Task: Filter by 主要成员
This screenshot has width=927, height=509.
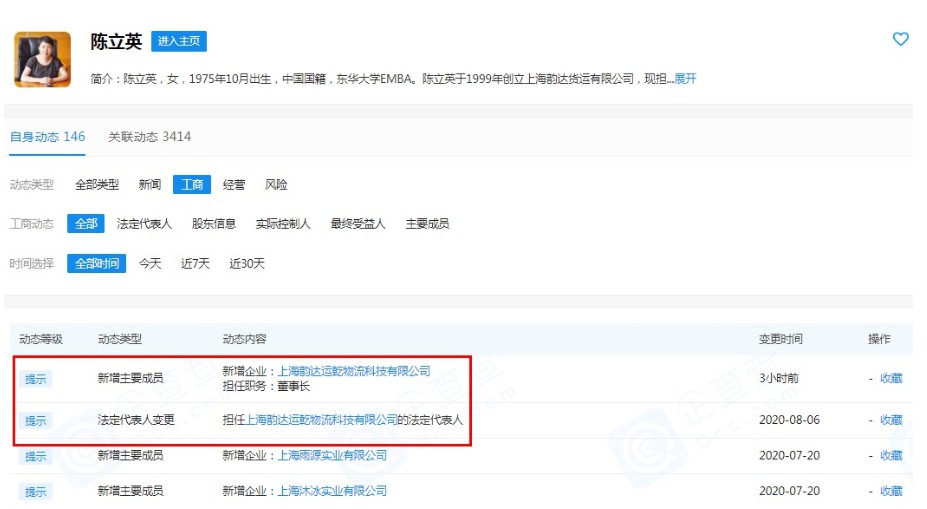Action: pyautogui.click(x=427, y=224)
